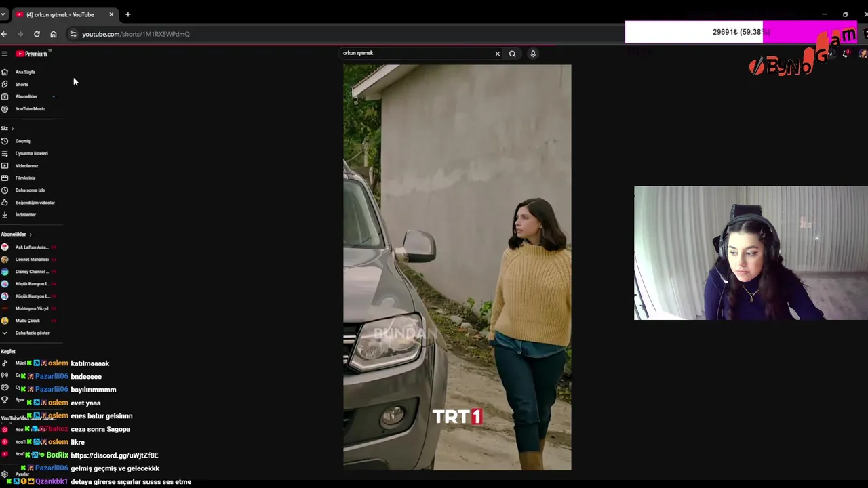Click the YouTube search field with 'orkun ışıtmak'
Viewport: 868px width, 488px height.
click(416, 53)
